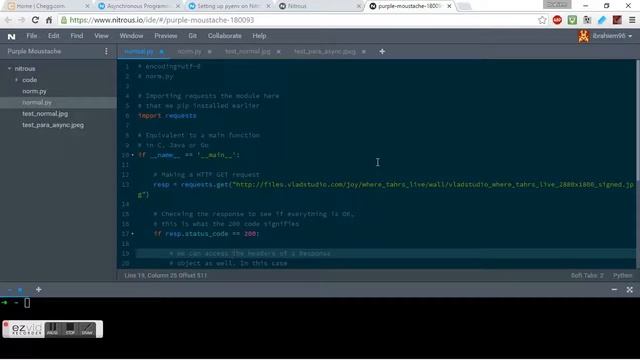Collapse the nitrous folder in file tree
This screenshot has height=360, width=640.
(9, 69)
